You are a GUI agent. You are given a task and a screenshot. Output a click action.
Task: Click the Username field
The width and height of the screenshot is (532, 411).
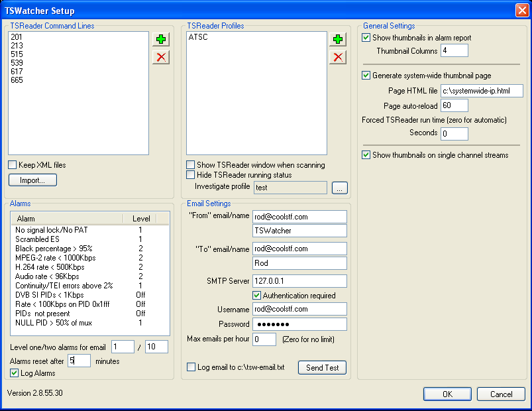299,309
